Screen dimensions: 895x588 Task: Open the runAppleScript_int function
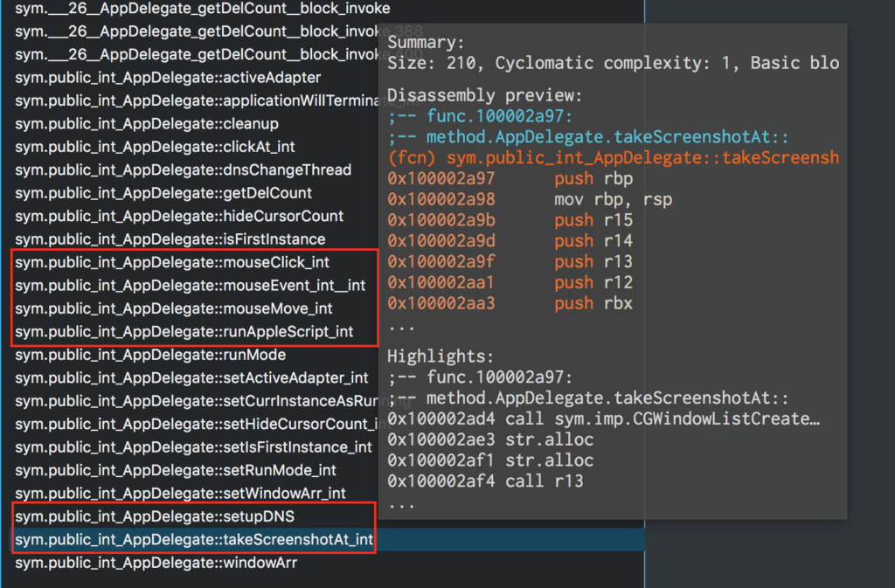click(x=184, y=331)
